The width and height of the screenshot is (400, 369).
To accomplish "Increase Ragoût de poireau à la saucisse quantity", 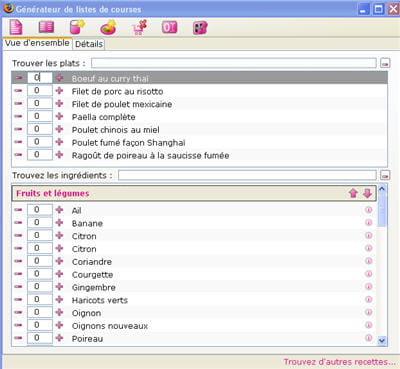I will click(x=59, y=155).
